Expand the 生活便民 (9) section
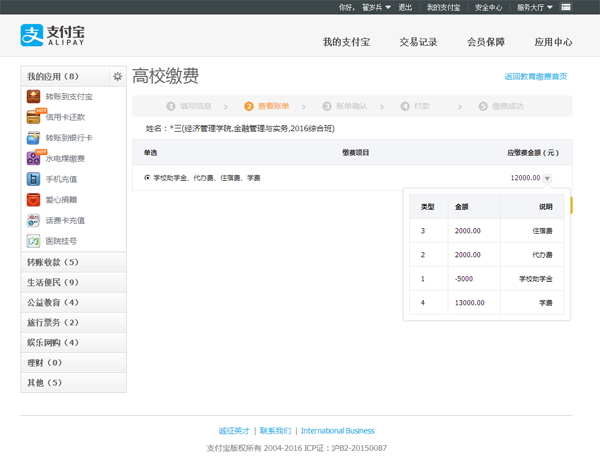 tap(73, 283)
